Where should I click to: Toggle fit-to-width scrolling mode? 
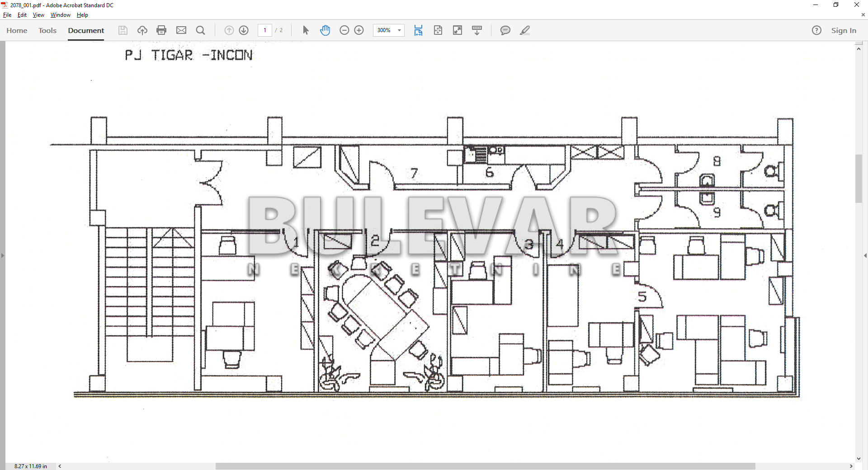[418, 30]
